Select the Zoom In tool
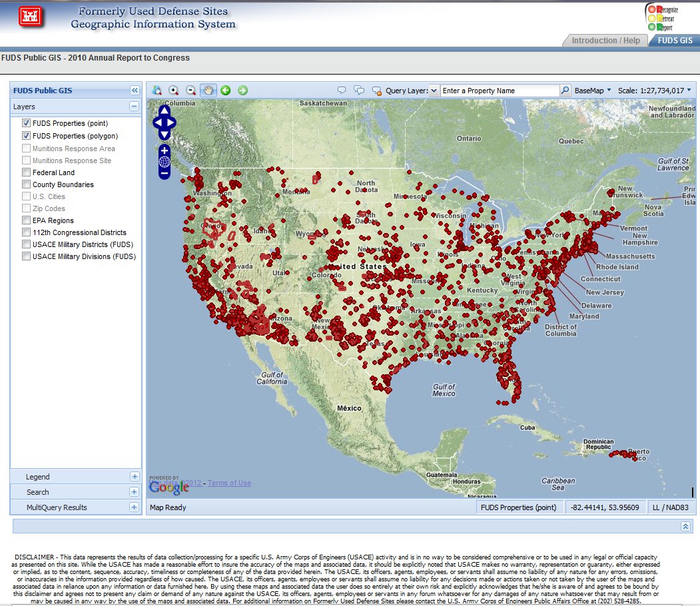 point(175,89)
